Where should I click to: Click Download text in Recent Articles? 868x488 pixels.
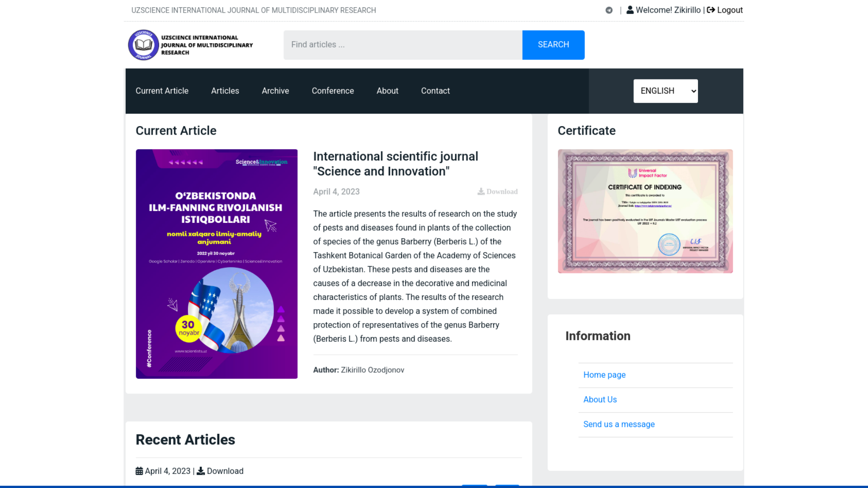225,471
